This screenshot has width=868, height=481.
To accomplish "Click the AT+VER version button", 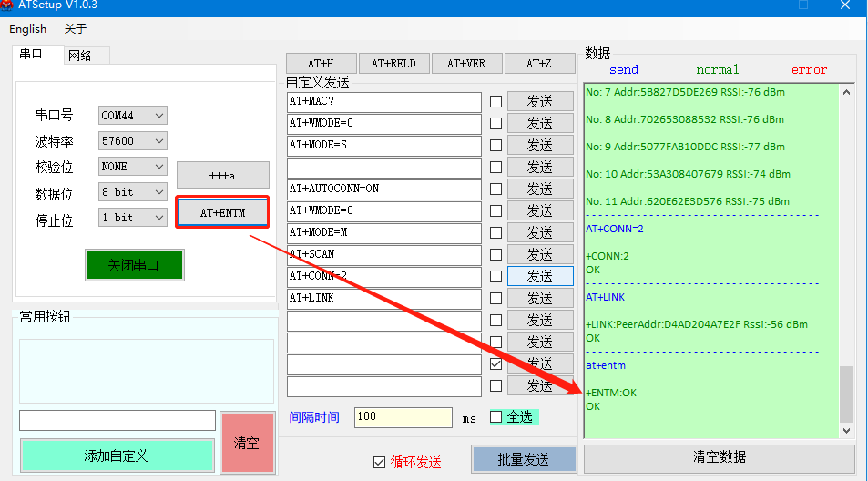I will click(x=466, y=64).
